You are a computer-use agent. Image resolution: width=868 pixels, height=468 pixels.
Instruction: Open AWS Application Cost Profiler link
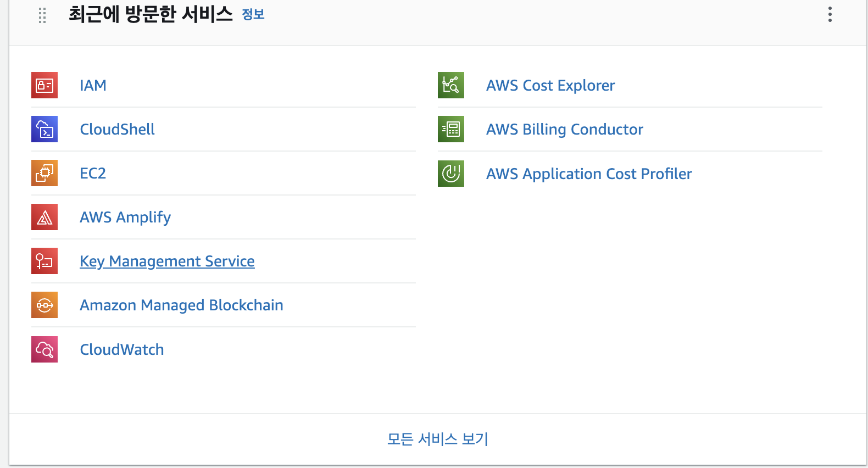click(x=589, y=174)
